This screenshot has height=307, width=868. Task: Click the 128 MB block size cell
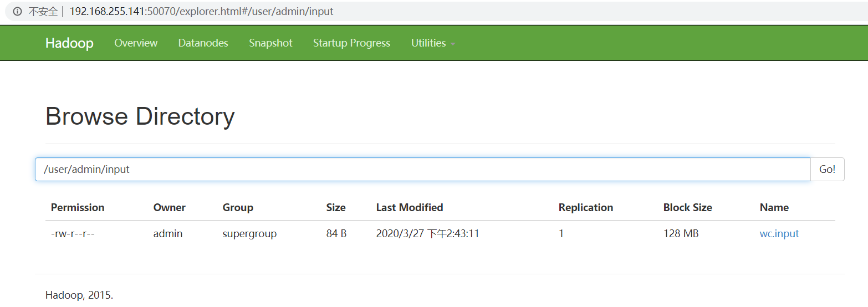tap(681, 234)
